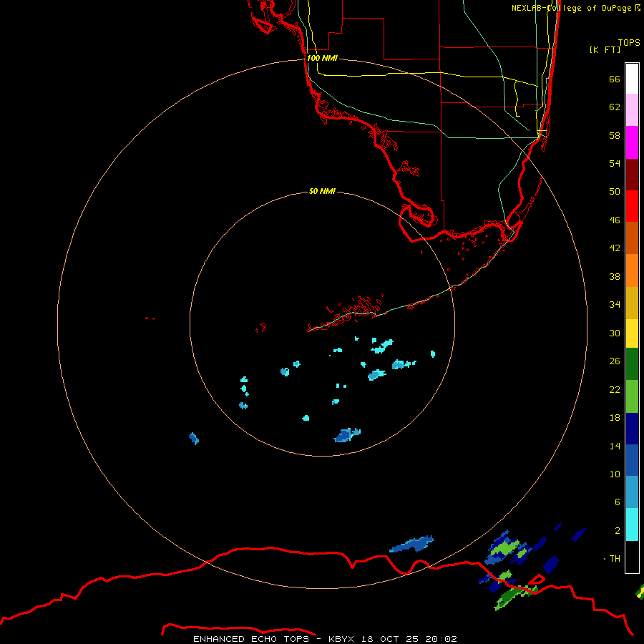644x644 pixels.
Task: Click the yellow color bar swatch
Action: 632,333
